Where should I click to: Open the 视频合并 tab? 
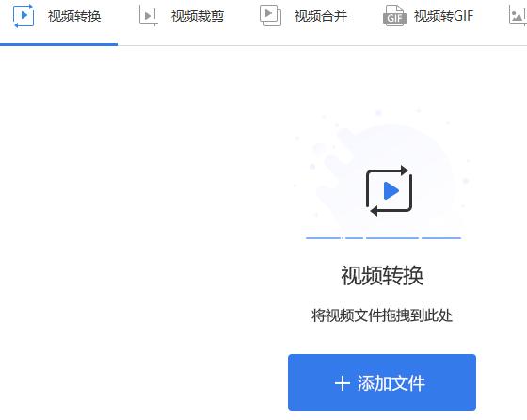[x=321, y=16]
